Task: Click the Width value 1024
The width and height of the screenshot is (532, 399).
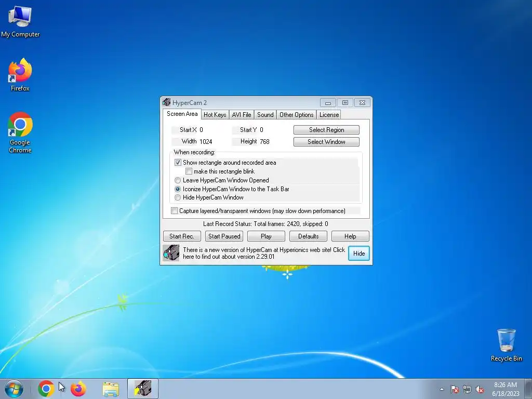Action: point(206,141)
